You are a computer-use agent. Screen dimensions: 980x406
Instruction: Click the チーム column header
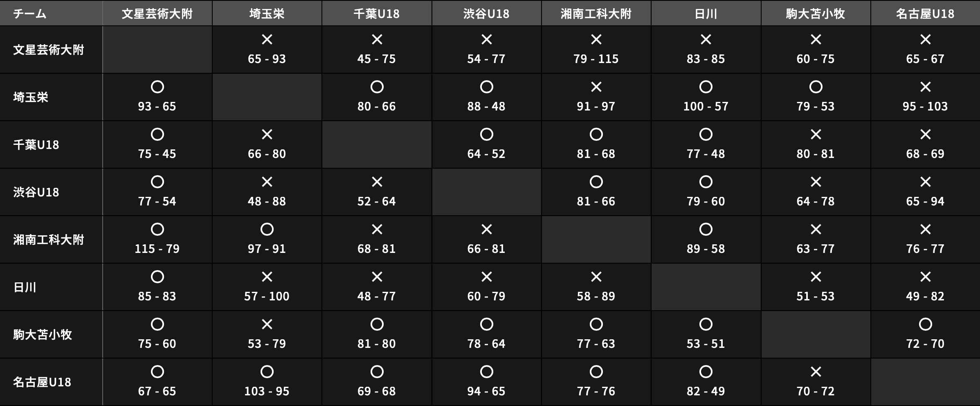[x=30, y=14]
